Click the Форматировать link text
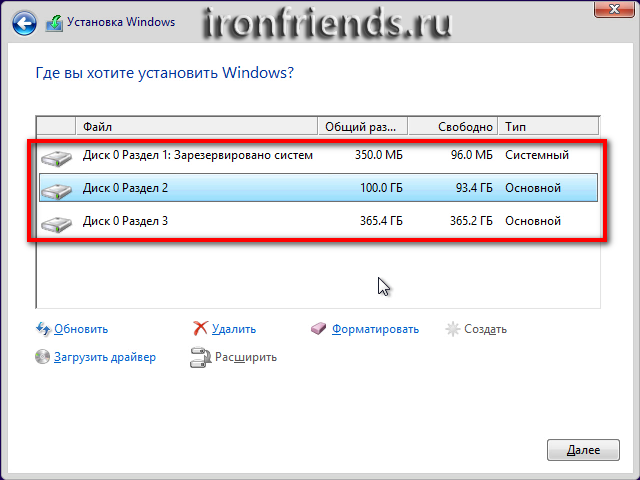This screenshot has height=480, width=640. click(375, 329)
